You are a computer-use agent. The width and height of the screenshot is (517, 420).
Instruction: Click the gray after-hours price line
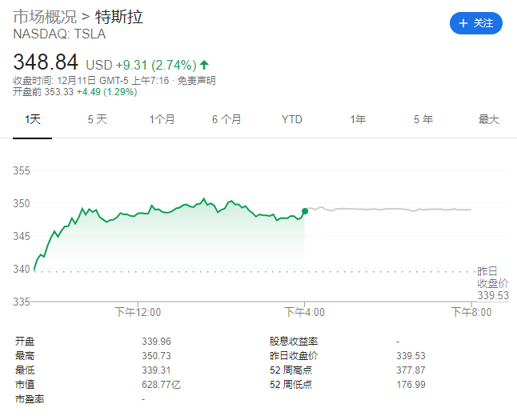coord(389,209)
